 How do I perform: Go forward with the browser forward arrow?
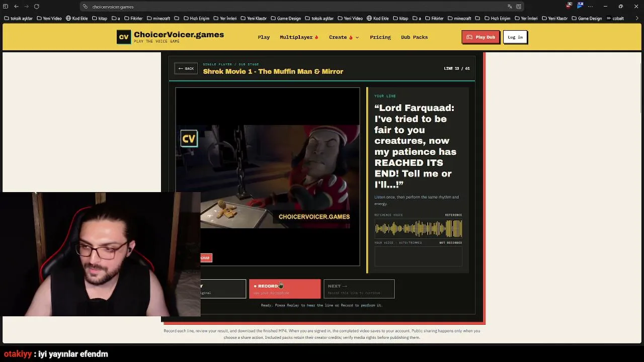click(x=27, y=7)
